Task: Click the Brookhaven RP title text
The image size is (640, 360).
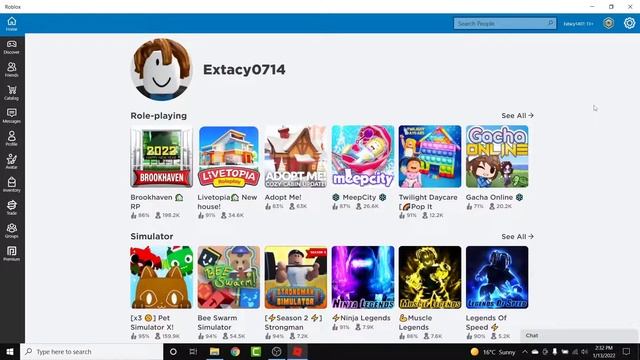Action: (157, 202)
